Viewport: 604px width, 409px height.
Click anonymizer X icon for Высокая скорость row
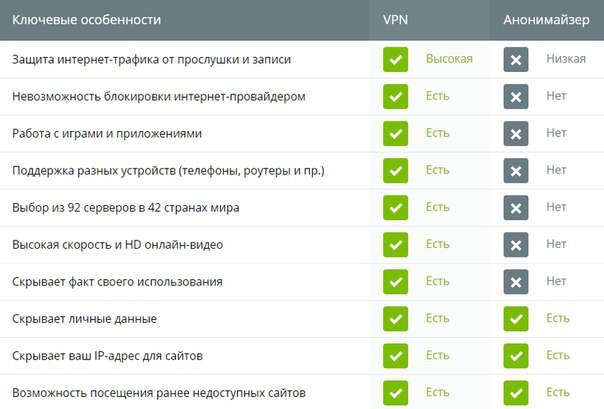coord(516,245)
